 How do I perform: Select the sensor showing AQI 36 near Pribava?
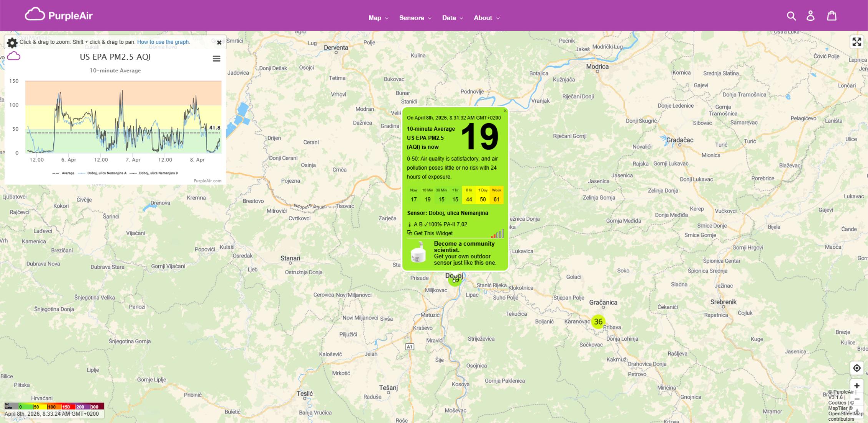[598, 321]
